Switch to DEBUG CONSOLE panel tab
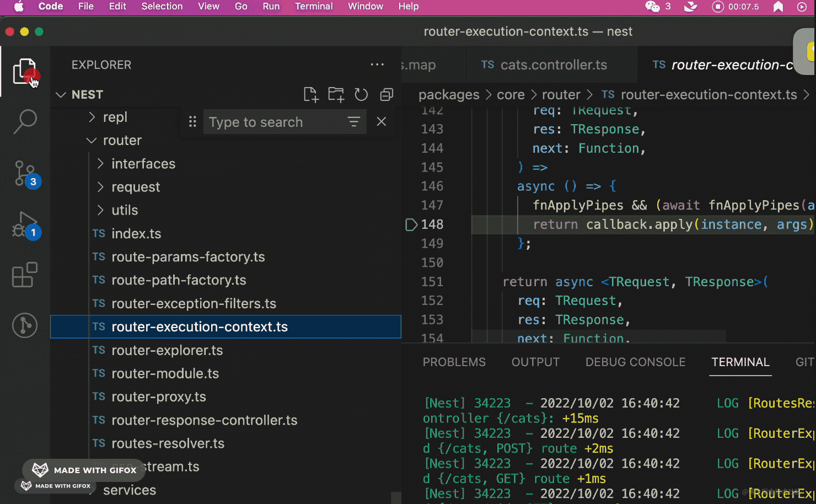 635,362
